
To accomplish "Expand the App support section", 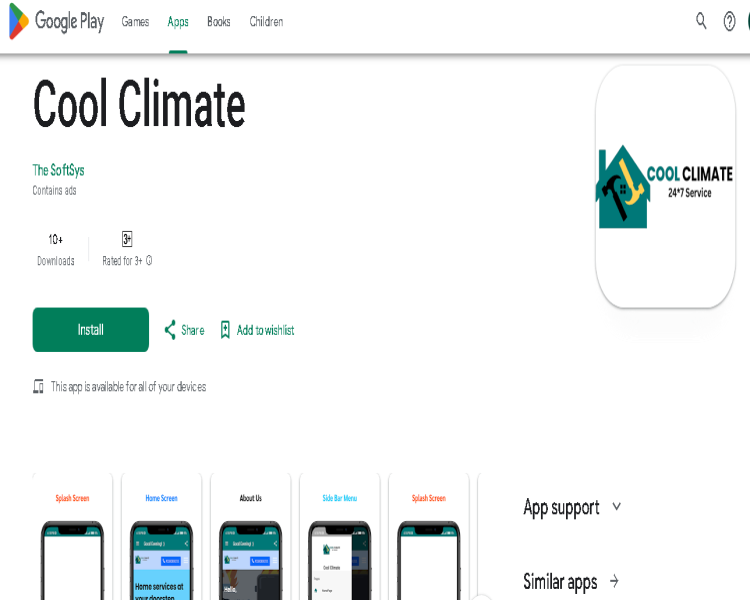I will 617,507.
